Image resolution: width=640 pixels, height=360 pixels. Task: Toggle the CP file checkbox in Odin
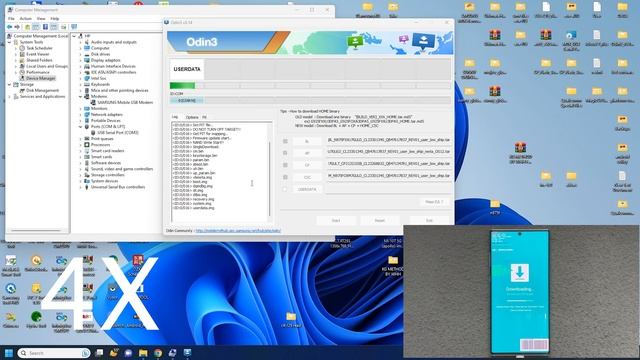[285, 165]
